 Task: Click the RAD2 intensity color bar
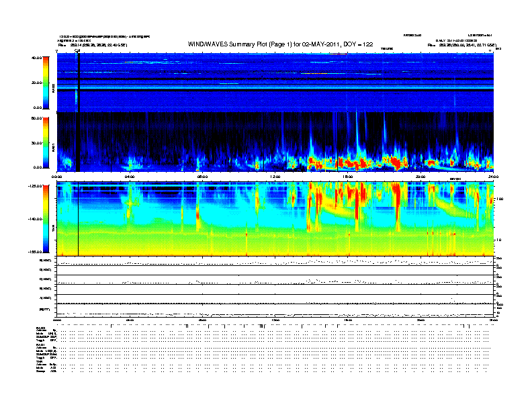point(46,83)
